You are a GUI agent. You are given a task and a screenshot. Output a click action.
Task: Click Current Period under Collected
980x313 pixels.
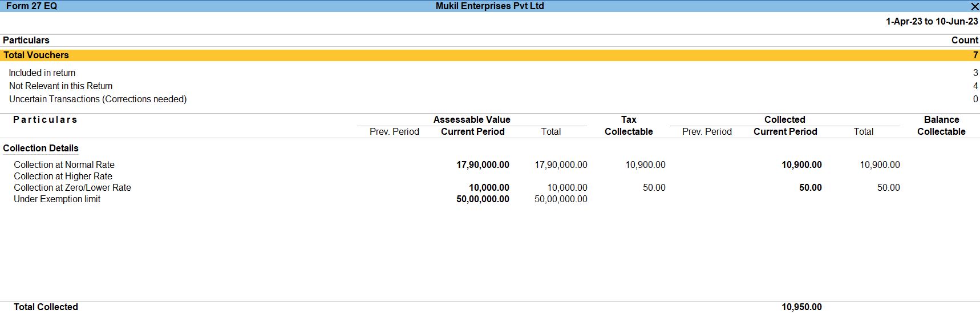click(785, 131)
